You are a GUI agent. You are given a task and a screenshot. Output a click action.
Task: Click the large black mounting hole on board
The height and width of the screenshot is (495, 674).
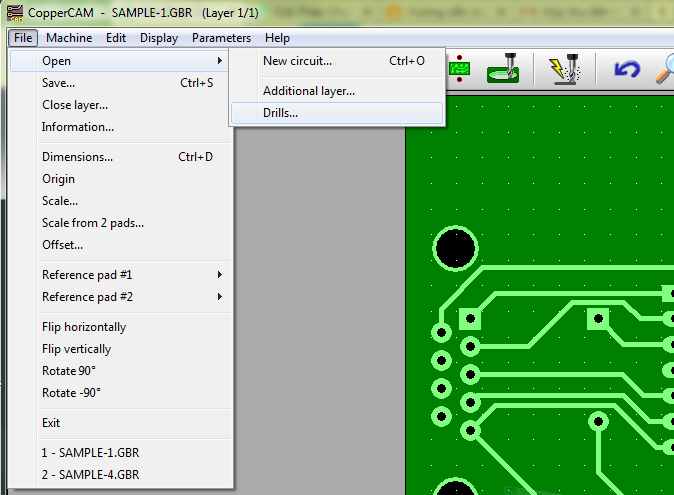[455, 248]
